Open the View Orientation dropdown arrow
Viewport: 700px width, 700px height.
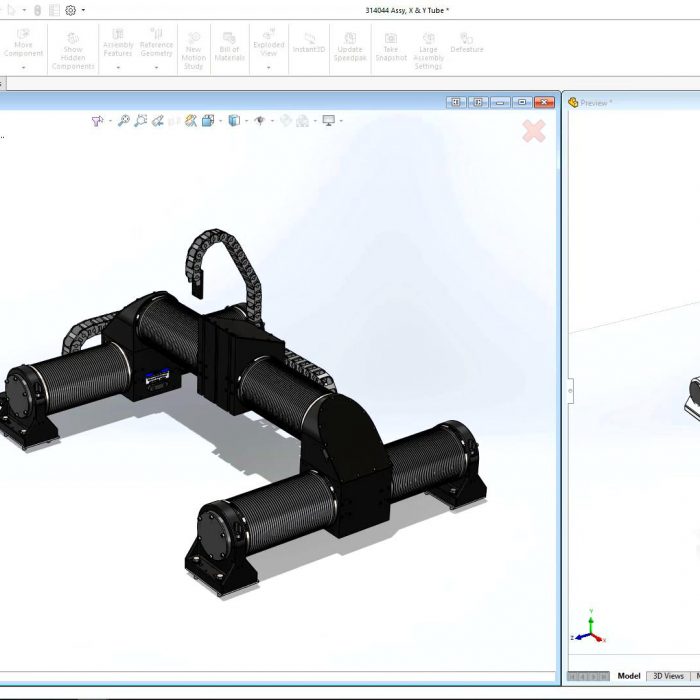[221, 121]
